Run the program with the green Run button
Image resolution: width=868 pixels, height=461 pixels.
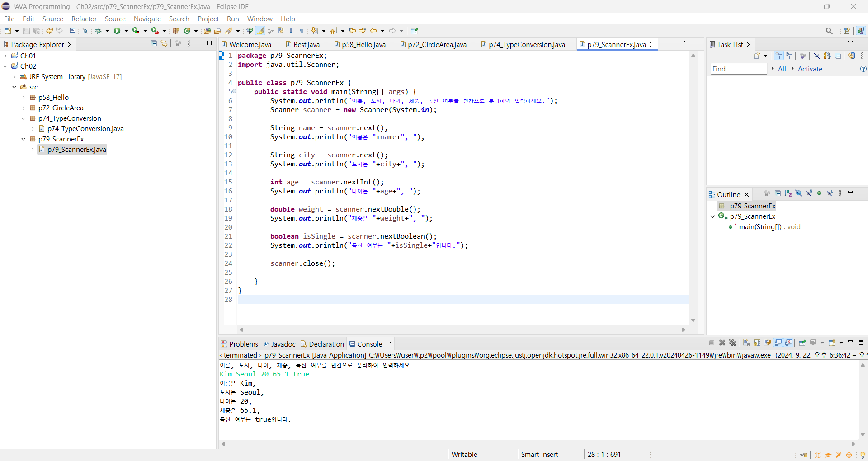coord(117,31)
